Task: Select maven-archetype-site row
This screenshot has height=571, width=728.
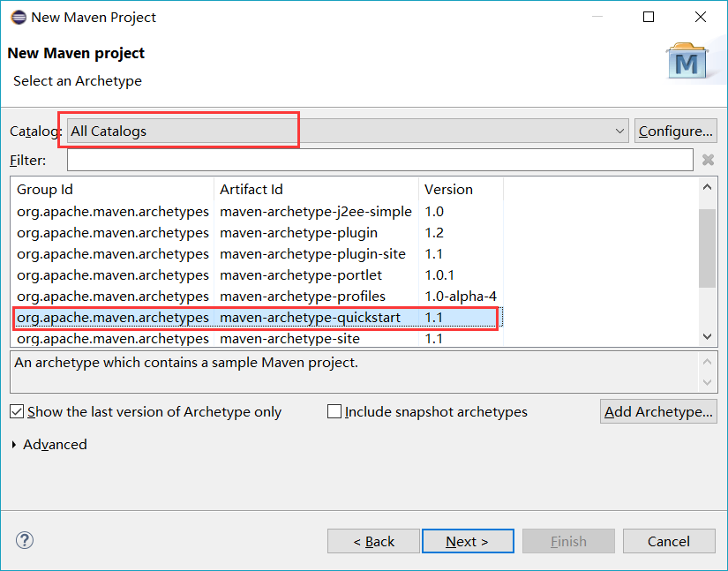Action: click(x=258, y=338)
